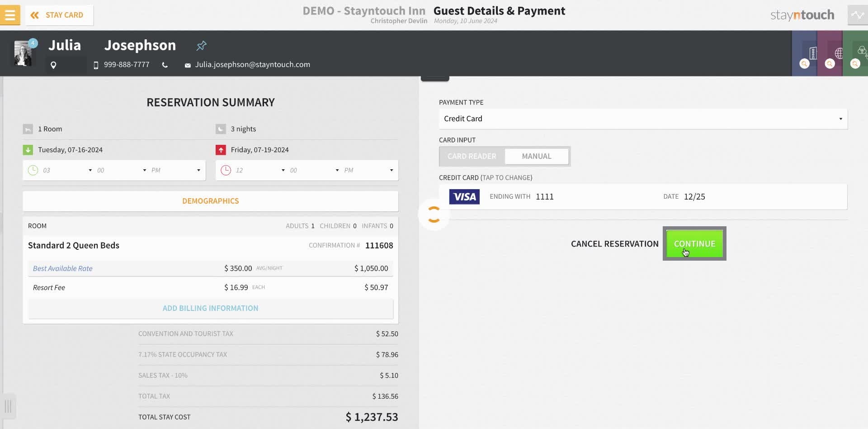Open the arrival minutes dropdown
Viewport: 868px width, 429px height.
121,170
